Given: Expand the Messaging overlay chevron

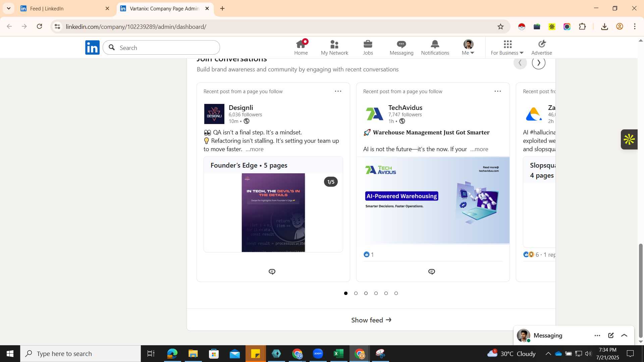Looking at the screenshot, I should [x=624, y=336].
